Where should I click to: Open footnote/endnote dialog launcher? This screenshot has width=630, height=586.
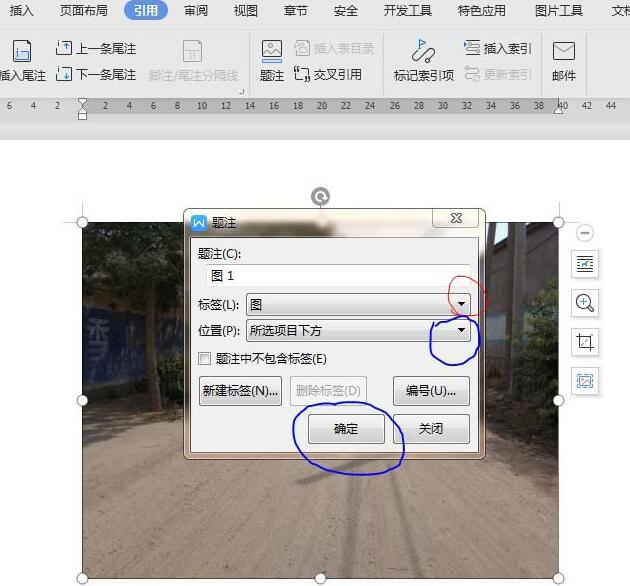click(241, 92)
